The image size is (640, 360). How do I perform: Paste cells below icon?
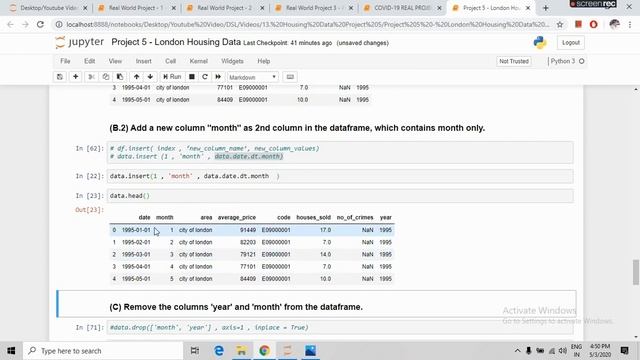coord(120,77)
